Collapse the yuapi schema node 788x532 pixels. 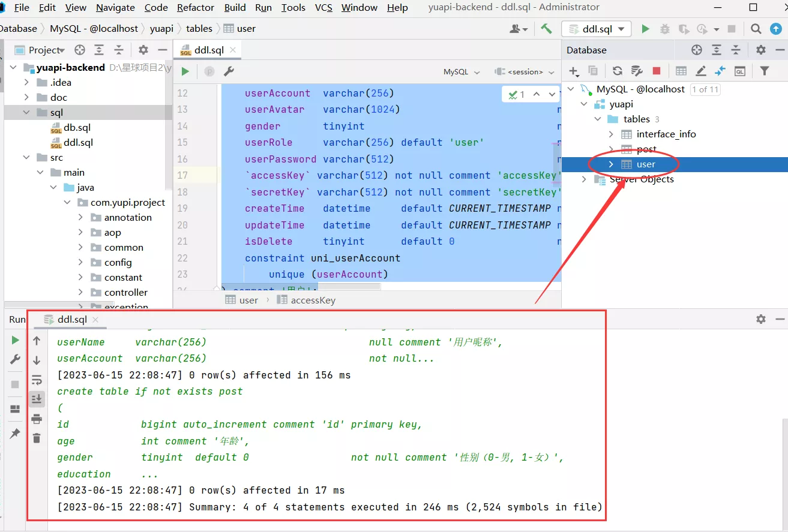pyautogui.click(x=584, y=104)
